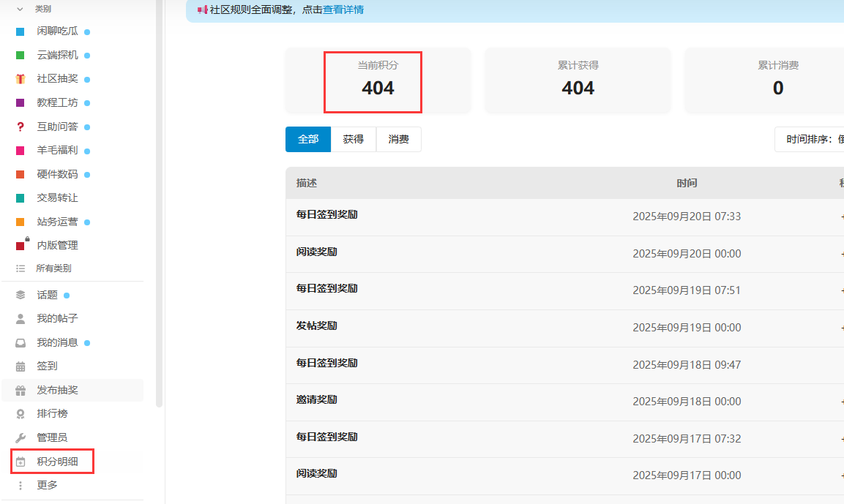Viewport: 844px width, 504px height.
Task: Click the medal icon for 排行榜
Action: tap(20, 413)
